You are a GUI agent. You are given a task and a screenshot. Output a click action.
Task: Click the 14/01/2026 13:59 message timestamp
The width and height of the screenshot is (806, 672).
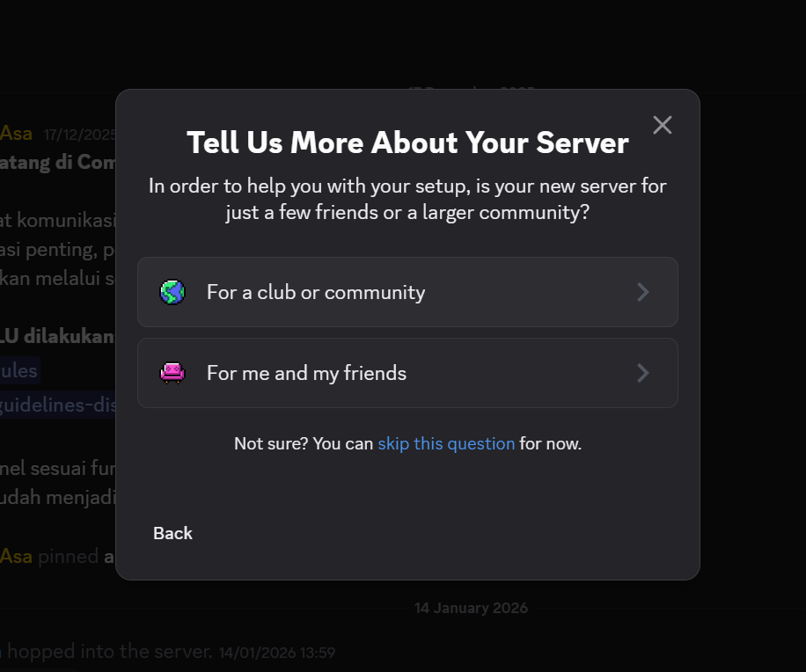(x=276, y=653)
